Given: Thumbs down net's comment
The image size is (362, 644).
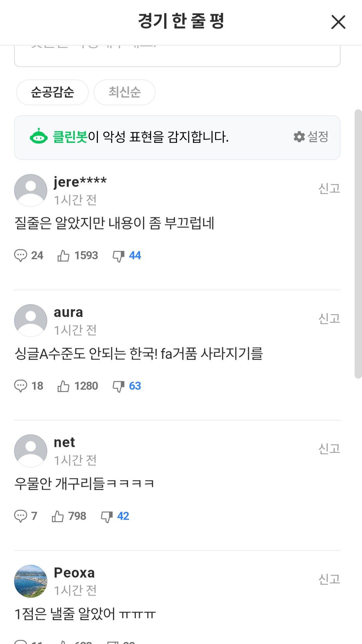Looking at the screenshot, I should (x=107, y=517).
